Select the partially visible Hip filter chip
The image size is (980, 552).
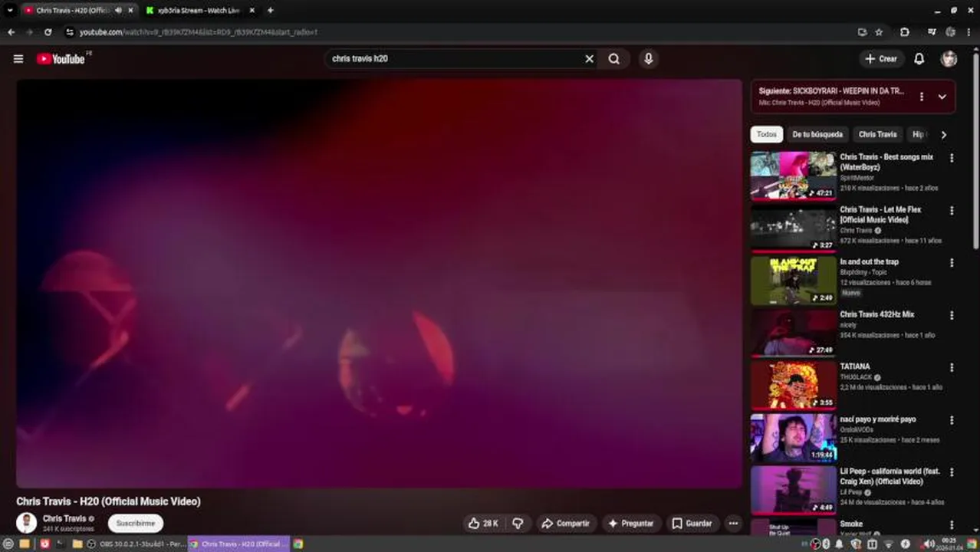tap(917, 134)
